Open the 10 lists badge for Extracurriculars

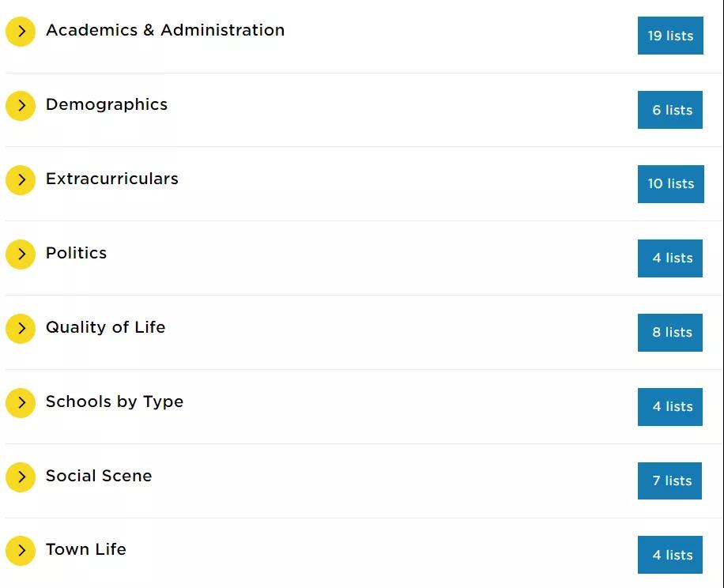670,183
